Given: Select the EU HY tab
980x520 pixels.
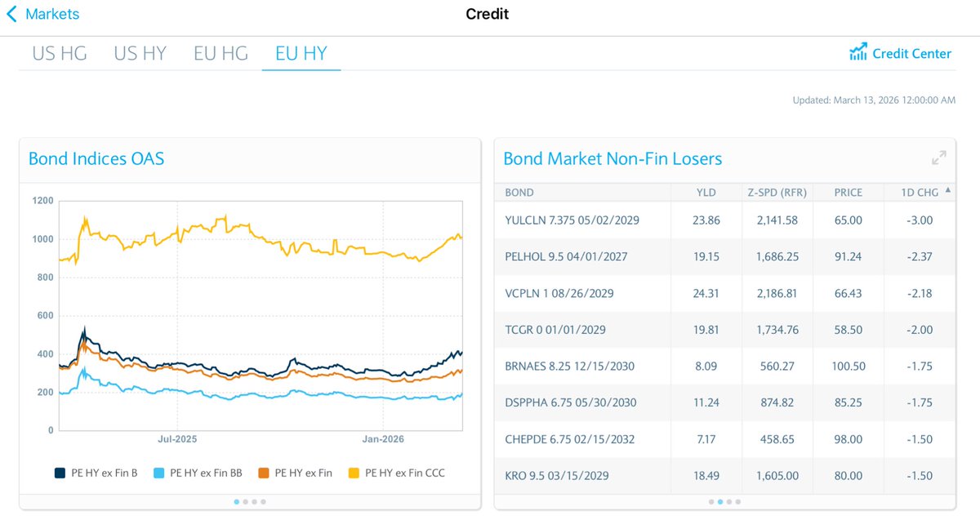Looking at the screenshot, I should point(301,53).
